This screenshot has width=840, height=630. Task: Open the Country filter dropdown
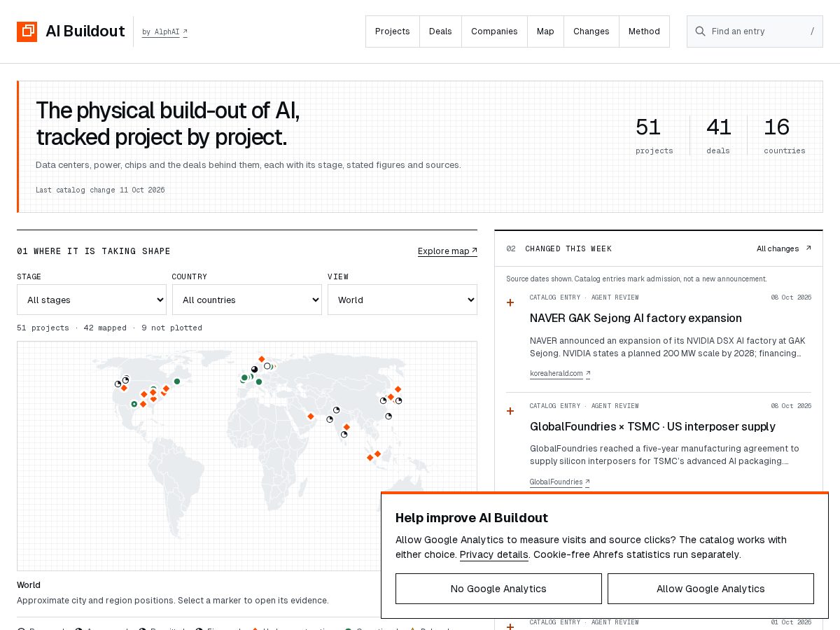click(247, 300)
